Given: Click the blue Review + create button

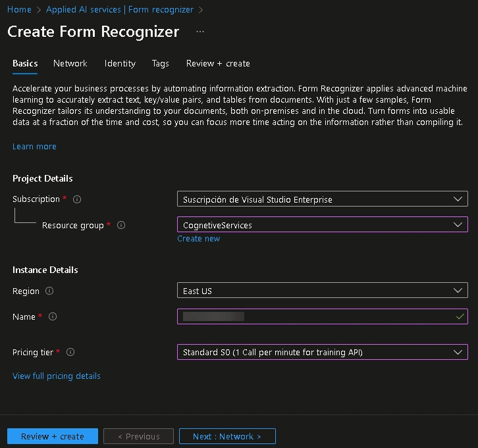Looking at the screenshot, I should [53, 436].
